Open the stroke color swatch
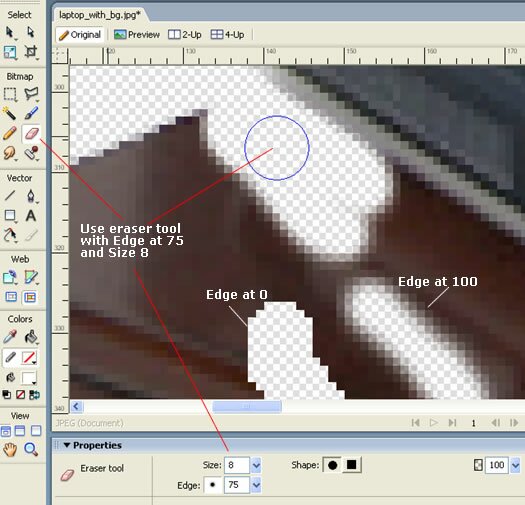This screenshot has width=525, height=505. 29,358
